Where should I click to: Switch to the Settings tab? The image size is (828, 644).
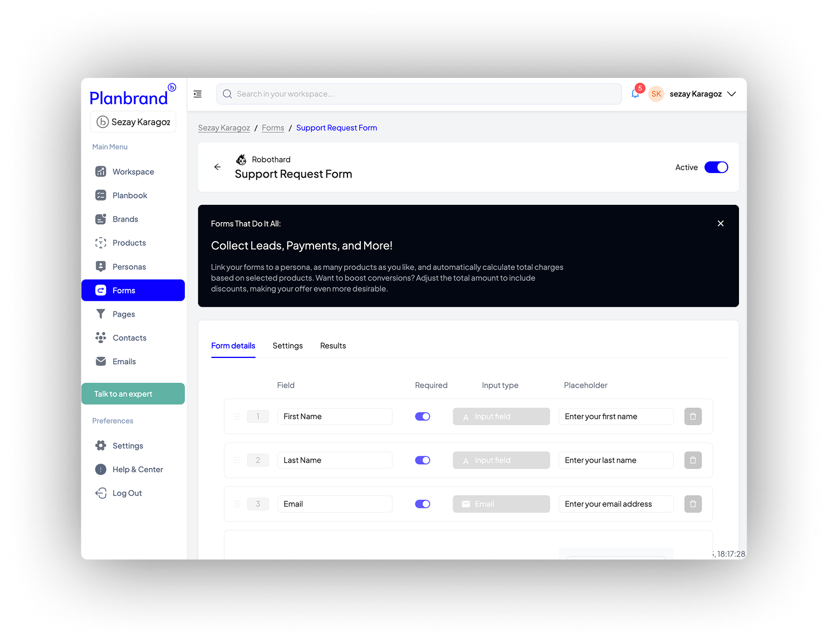point(287,346)
